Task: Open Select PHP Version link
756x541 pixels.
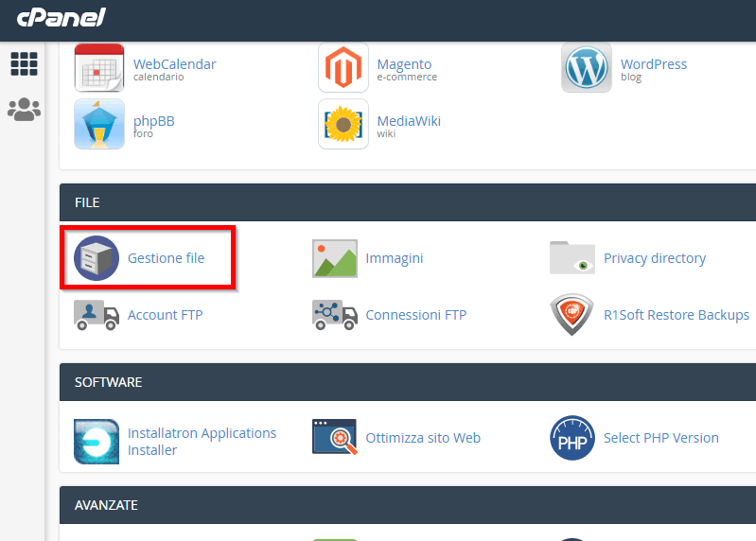Action: pos(661,438)
